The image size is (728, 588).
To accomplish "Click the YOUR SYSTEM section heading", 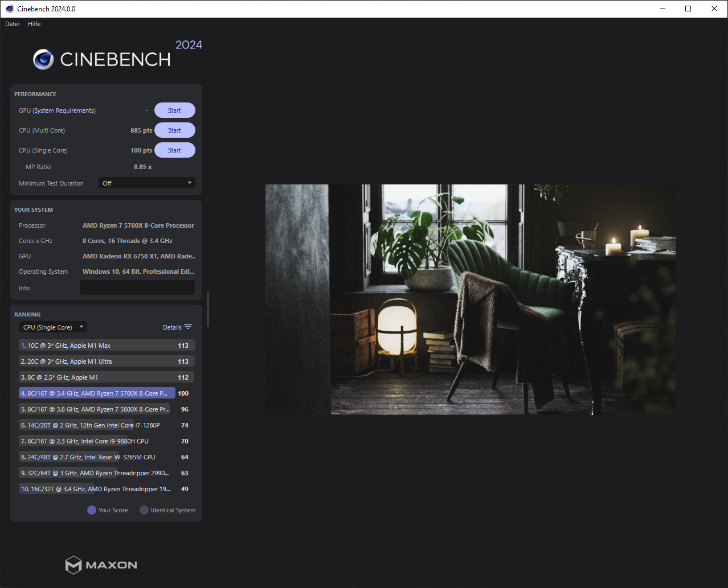I will (34, 209).
